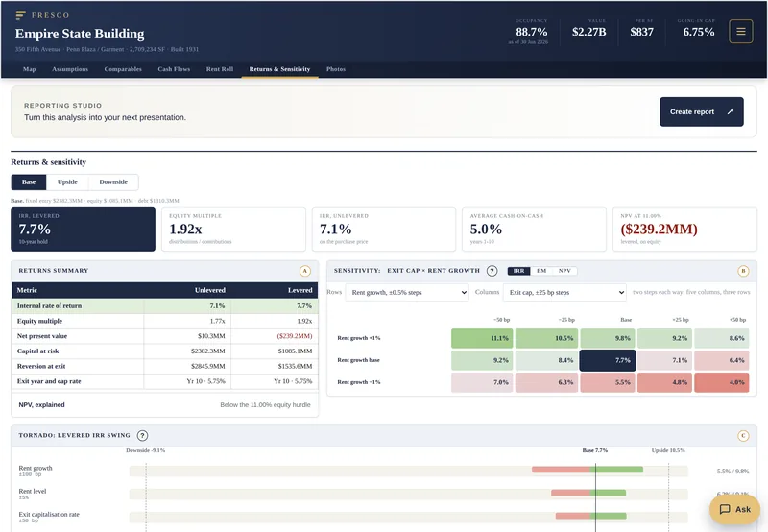Select the Equity Multiple 1.92x card
This screenshot has width=768, height=532.
[233, 230]
